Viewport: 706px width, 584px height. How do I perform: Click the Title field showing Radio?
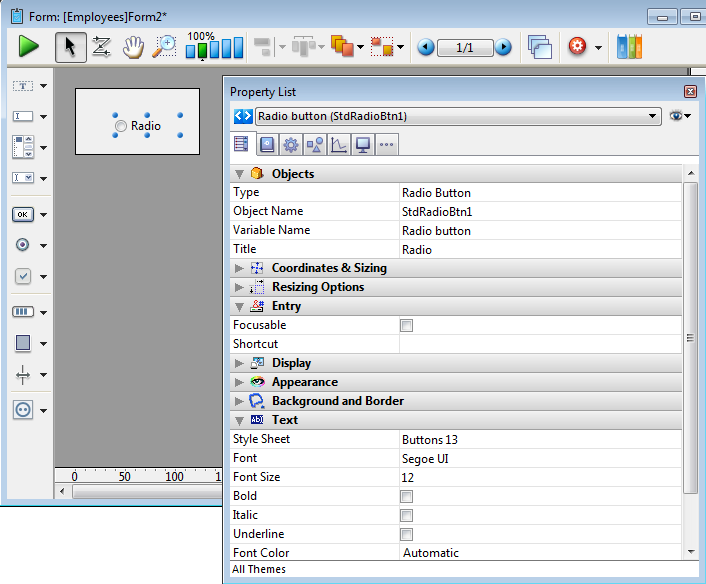pyautogui.click(x=540, y=250)
